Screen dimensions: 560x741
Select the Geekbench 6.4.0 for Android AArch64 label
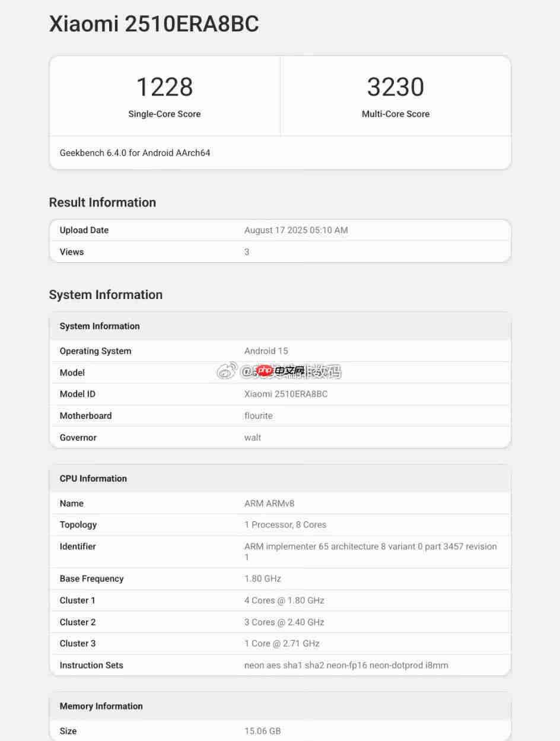pos(135,152)
